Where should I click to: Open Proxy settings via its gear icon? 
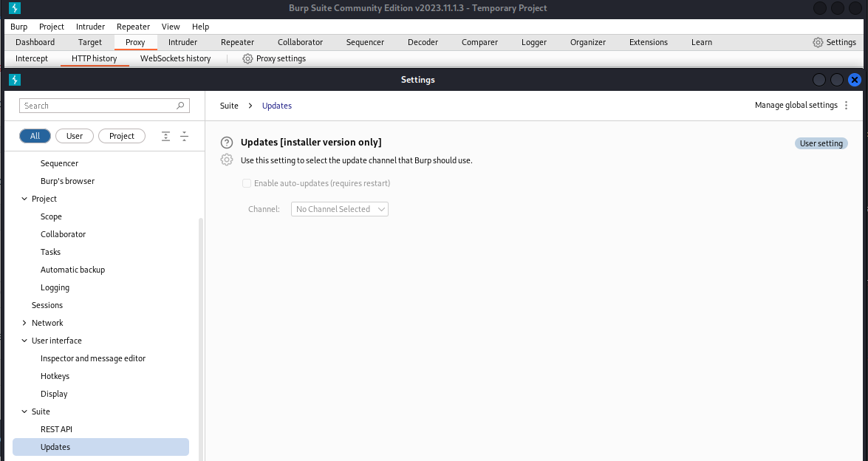[247, 58]
